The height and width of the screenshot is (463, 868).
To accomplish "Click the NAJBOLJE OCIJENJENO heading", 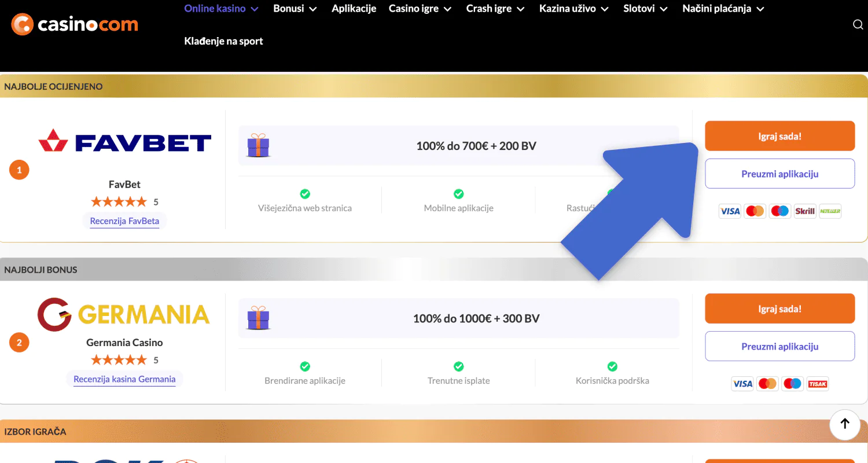I will coord(53,86).
